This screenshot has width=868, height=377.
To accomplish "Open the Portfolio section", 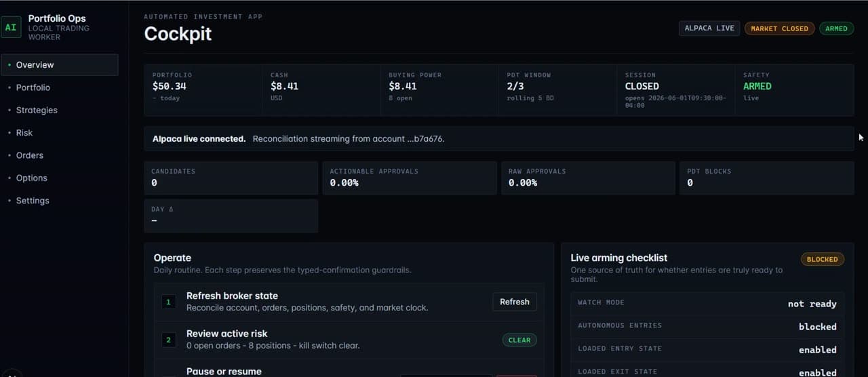I will (x=60, y=87).
